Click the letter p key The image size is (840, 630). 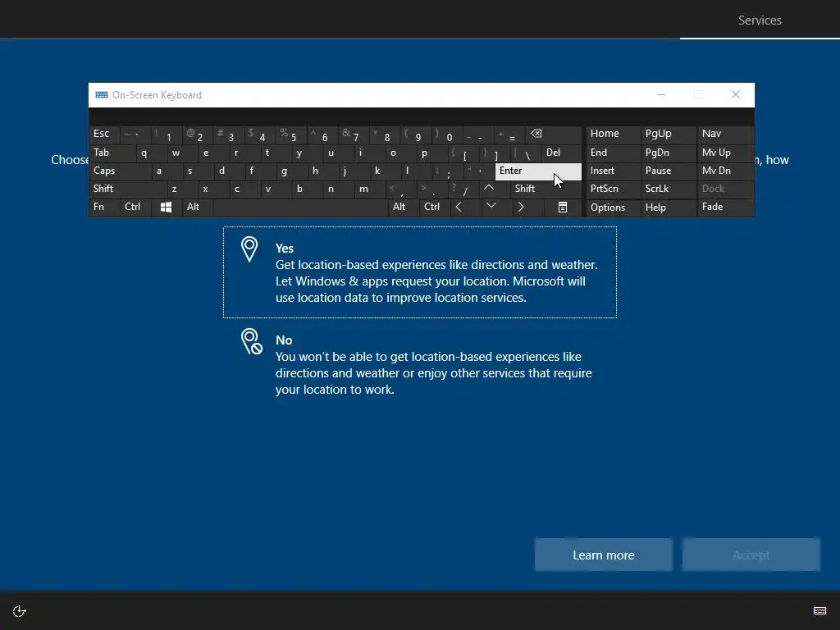(431, 153)
